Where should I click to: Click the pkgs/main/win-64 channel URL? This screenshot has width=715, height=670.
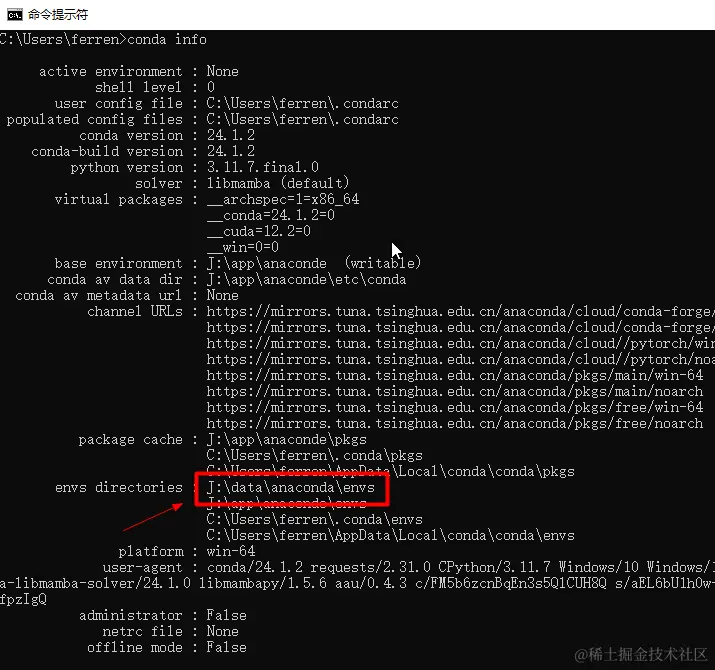click(455, 375)
